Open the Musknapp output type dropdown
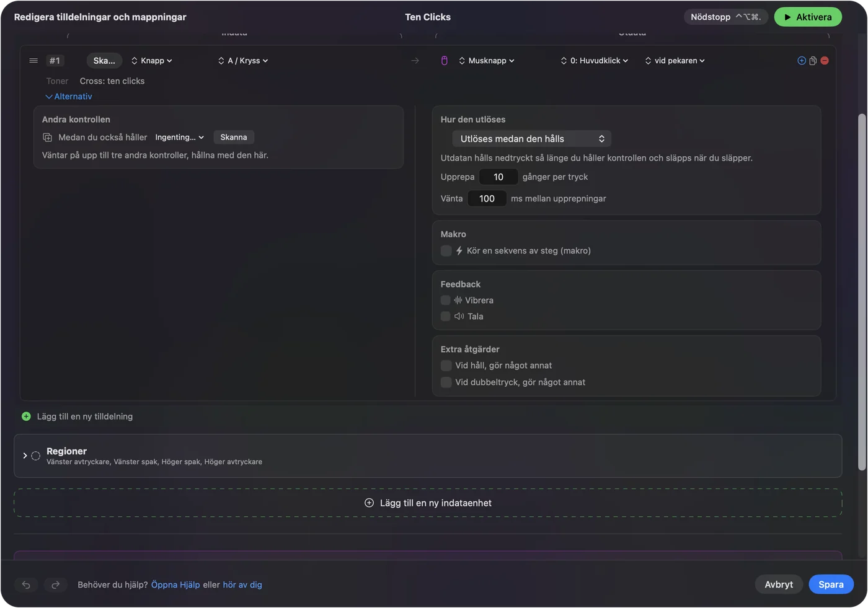The height and width of the screenshot is (608, 868). [487, 61]
